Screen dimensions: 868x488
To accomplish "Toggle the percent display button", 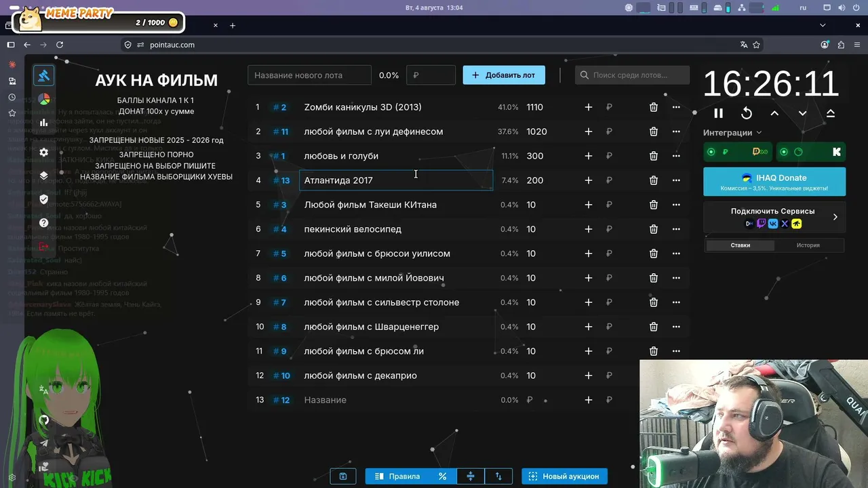I will coord(442,476).
